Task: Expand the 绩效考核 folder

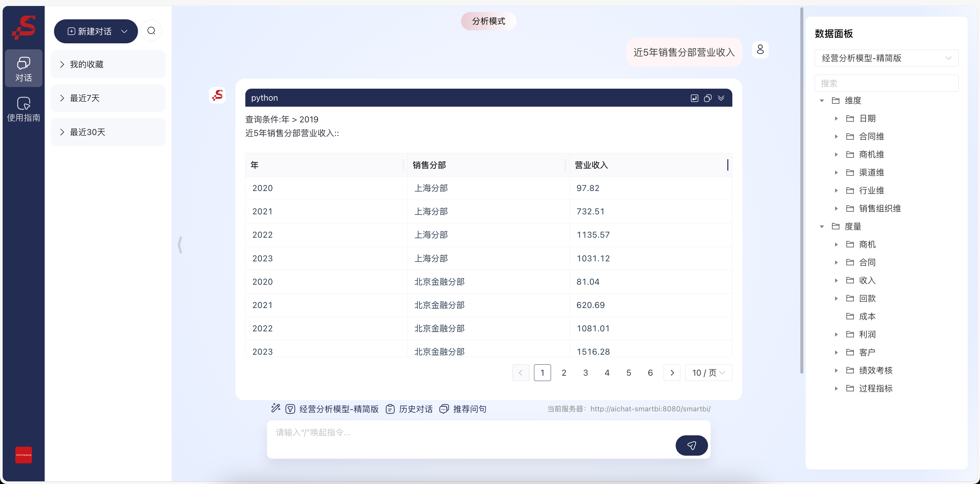Action: click(x=836, y=370)
